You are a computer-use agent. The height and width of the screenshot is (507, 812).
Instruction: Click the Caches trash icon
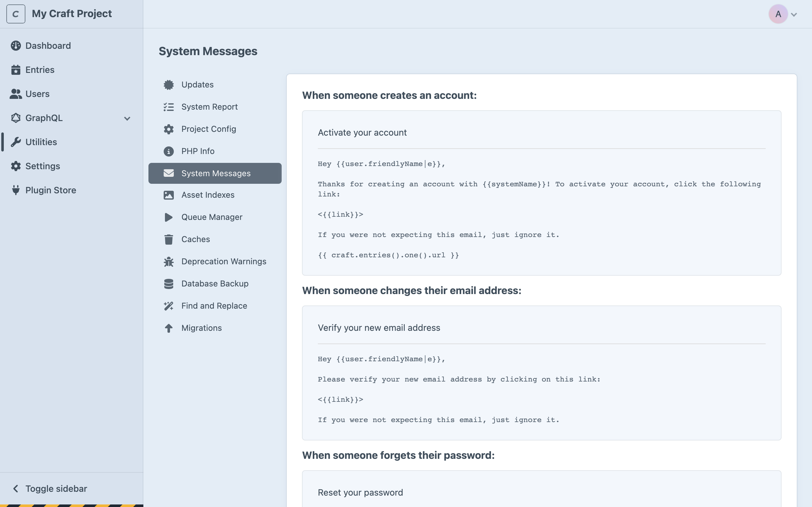(x=168, y=239)
